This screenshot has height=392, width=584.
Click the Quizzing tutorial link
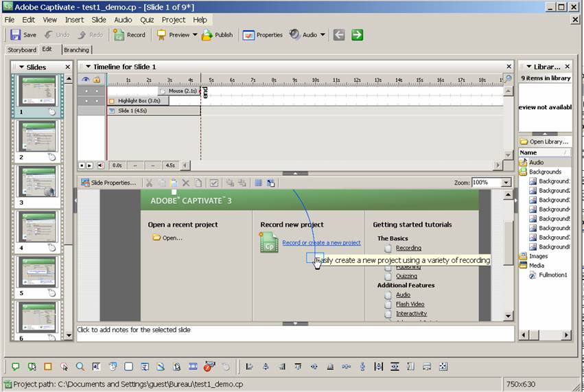[x=406, y=276]
